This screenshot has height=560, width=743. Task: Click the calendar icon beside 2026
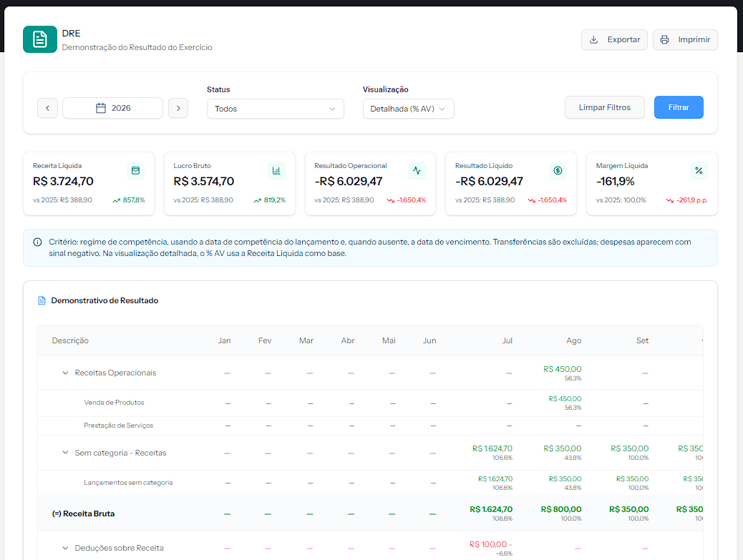click(x=101, y=108)
